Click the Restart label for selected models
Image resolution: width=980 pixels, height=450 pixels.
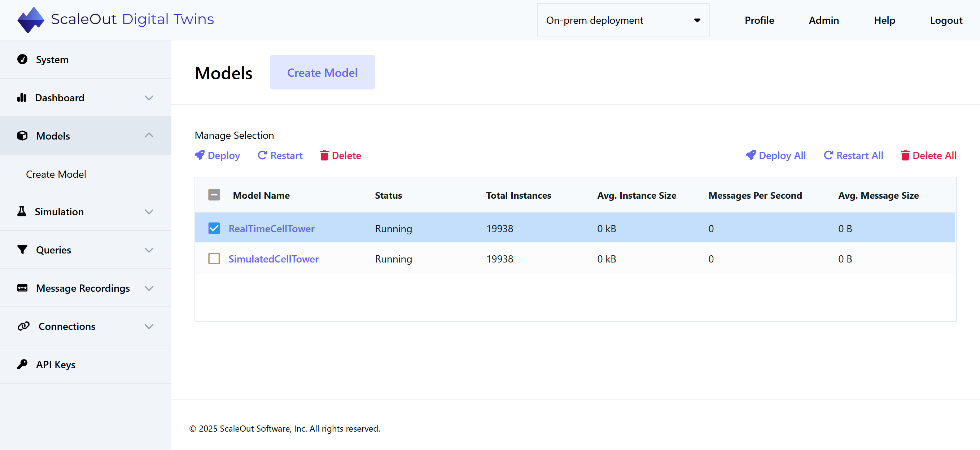pyautogui.click(x=286, y=155)
